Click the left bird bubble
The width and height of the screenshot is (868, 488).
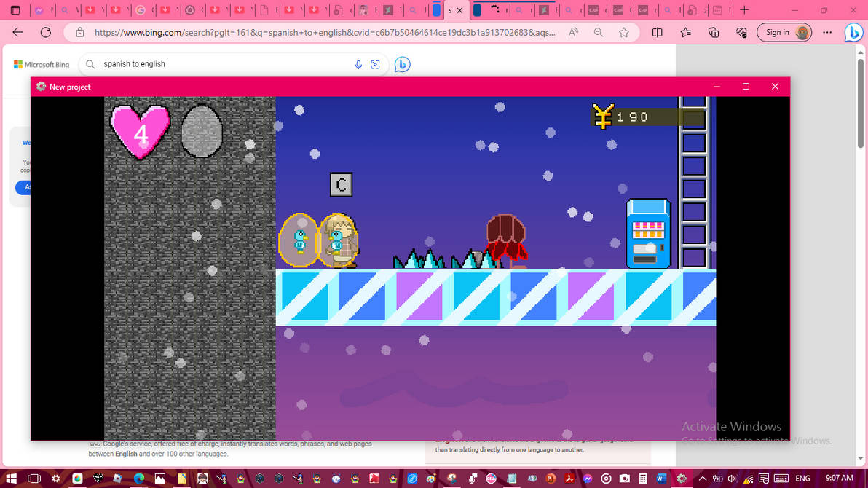point(299,240)
